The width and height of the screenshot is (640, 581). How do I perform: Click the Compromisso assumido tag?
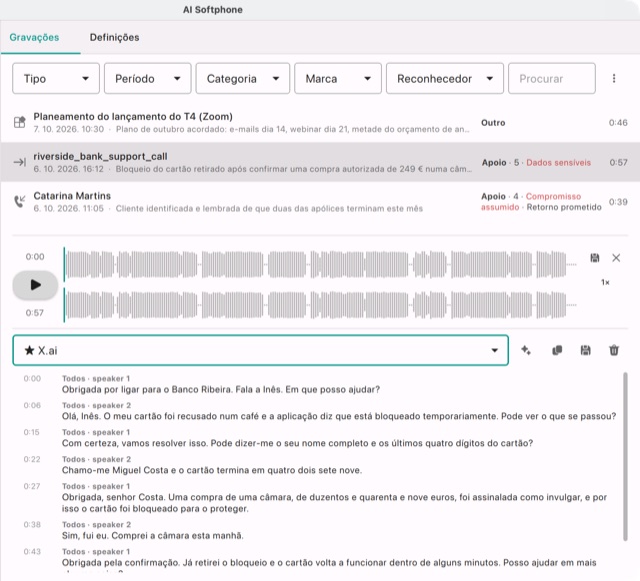(531, 202)
